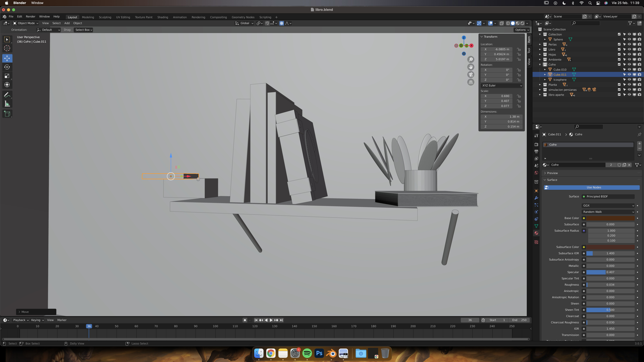Click the Options button in viewport header
The height and width of the screenshot is (362, 644).
click(522, 30)
